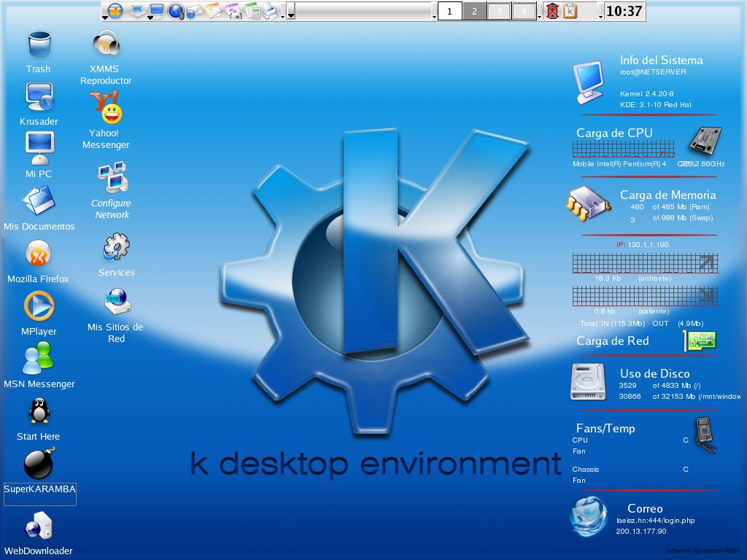747x560 pixels.
Task: Open the mail envelope panel icon
Action: point(194,10)
